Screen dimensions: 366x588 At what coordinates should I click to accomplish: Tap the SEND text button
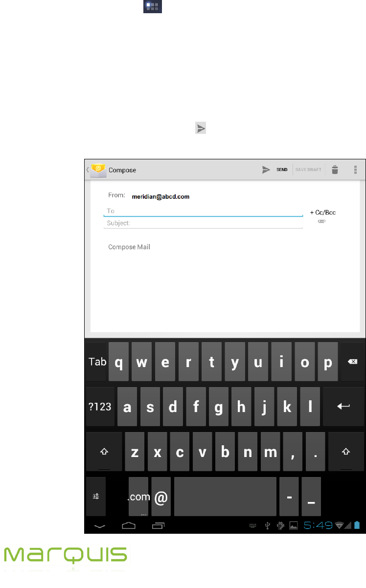tap(282, 170)
